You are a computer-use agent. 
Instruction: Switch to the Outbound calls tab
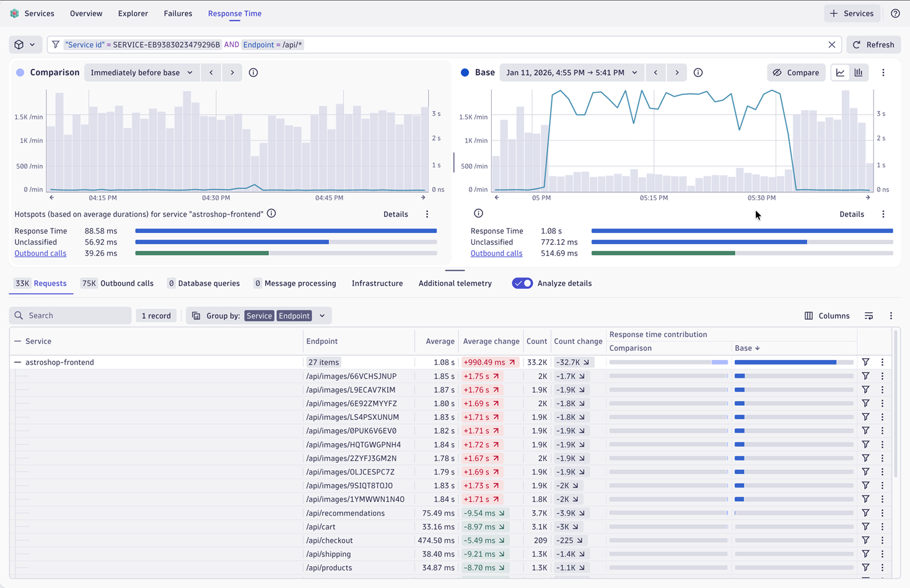pyautogui.click(x=117, y=283)
